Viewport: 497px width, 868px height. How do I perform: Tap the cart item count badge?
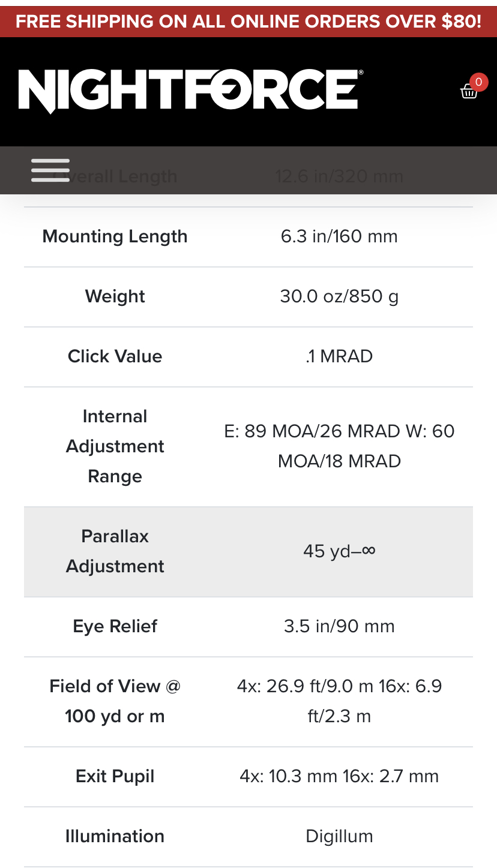coord(478,82)
